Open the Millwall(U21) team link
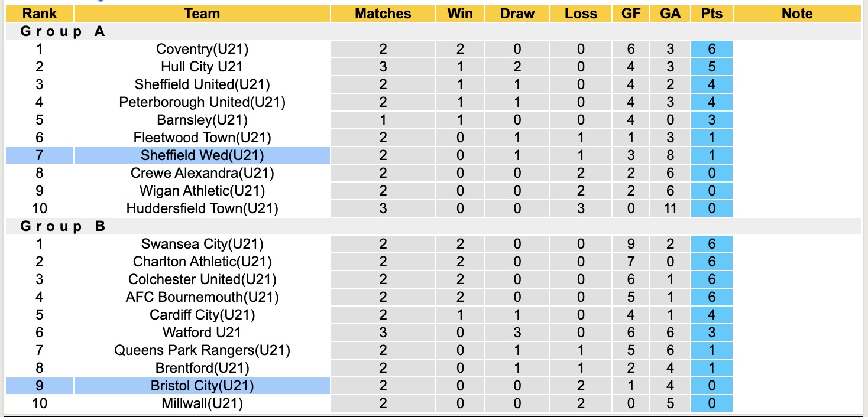The width and height of the screenshot is (868, 417). click(202, 403)
